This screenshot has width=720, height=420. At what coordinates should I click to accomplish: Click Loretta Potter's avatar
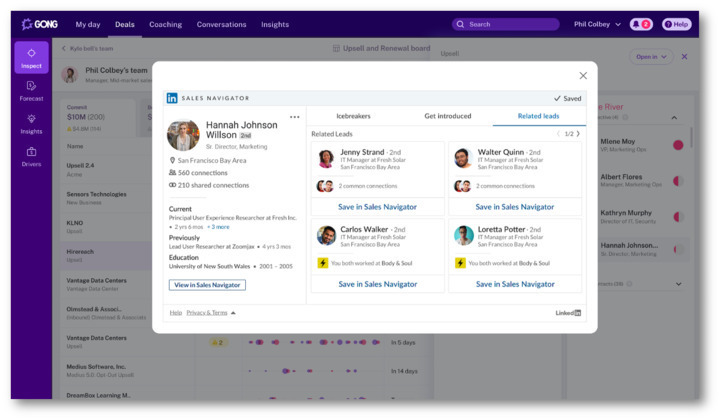point(463,235)
